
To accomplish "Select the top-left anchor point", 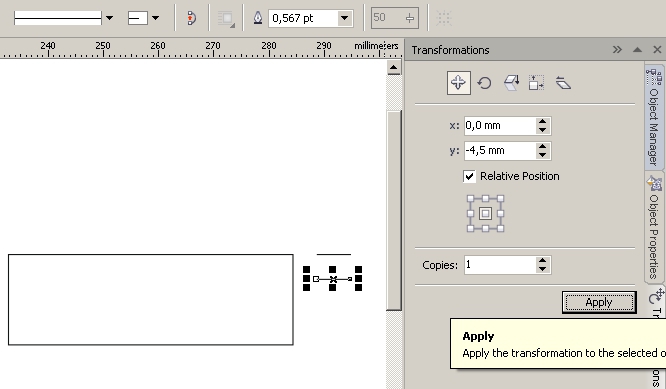I will 470,199.
